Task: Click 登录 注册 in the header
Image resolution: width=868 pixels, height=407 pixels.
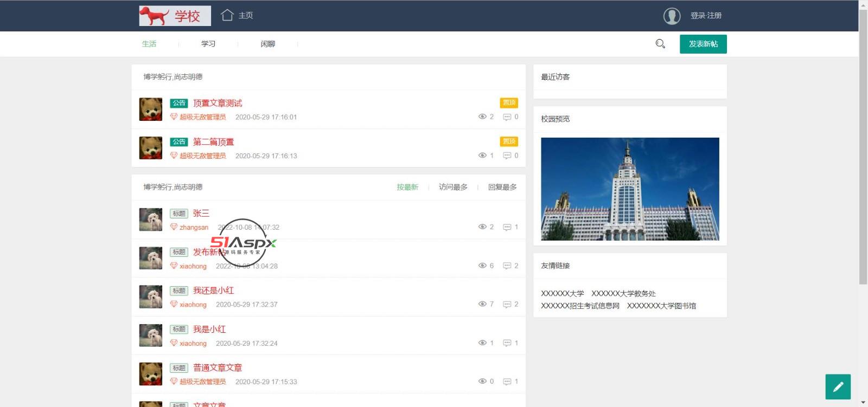Action: pyautogui.click(x=706, y=16)
